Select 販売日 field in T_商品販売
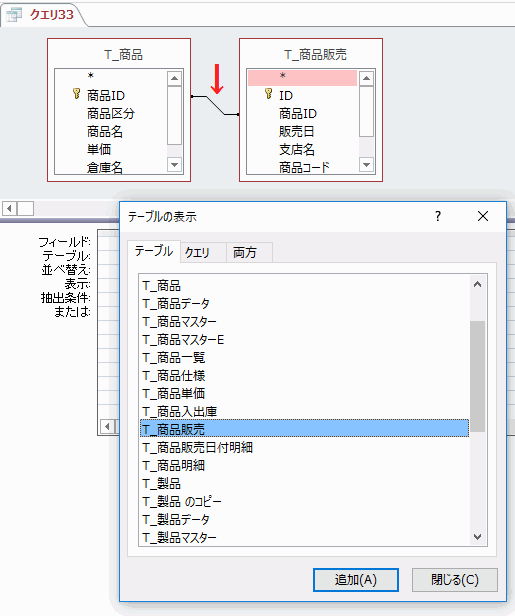This screenshot has height=616, width=515. pyautogui.click(x=297, y=132)
